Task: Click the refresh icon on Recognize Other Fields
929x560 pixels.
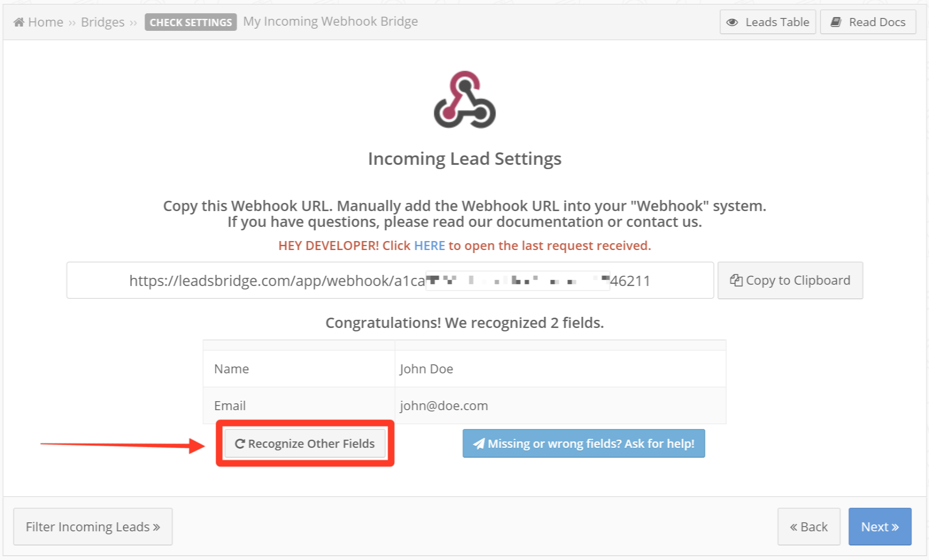Action: [240, 444]
